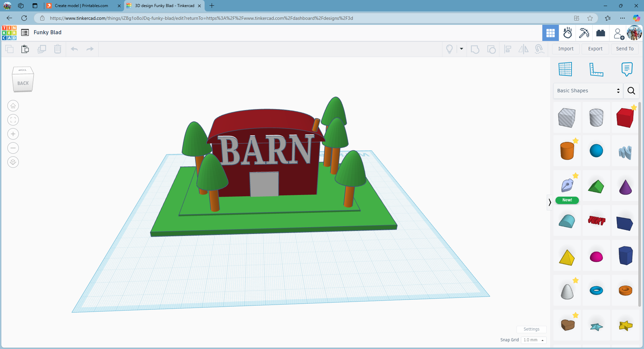The image size is (644, 349).
Task: Click the Home view button
Action: tap(13, 106)
